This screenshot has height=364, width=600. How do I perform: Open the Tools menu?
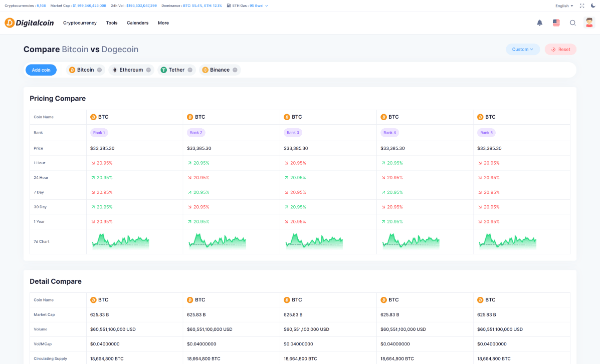(112, 23)
